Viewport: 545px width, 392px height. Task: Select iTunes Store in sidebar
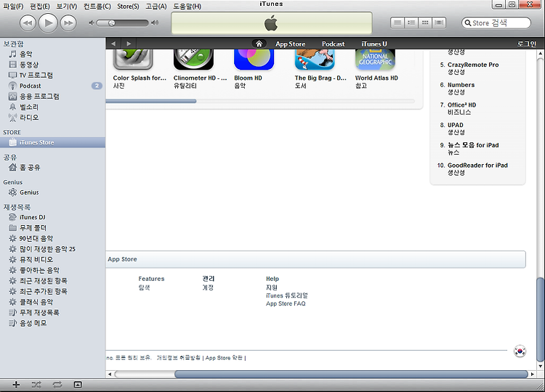[52, 142]
